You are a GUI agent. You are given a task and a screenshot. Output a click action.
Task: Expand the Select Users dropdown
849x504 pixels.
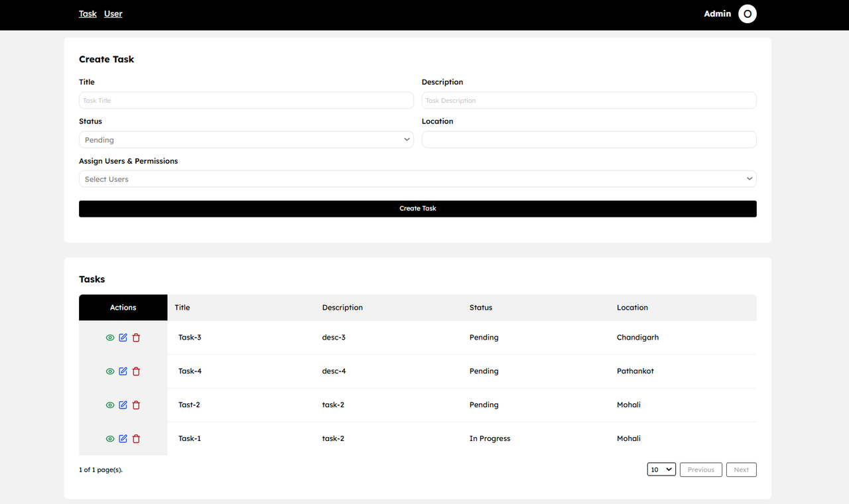point(418,179)
